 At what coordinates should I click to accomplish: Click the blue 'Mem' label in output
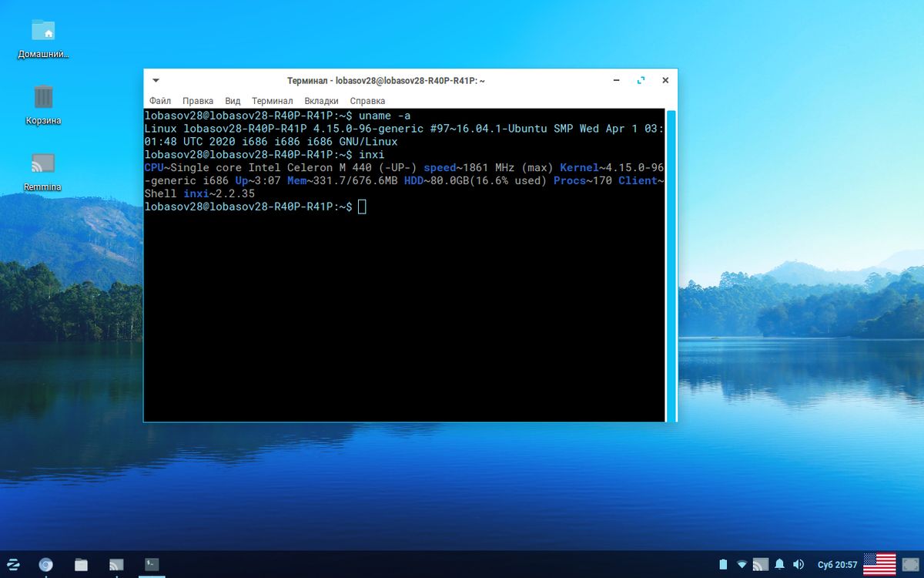click(297, 181)
